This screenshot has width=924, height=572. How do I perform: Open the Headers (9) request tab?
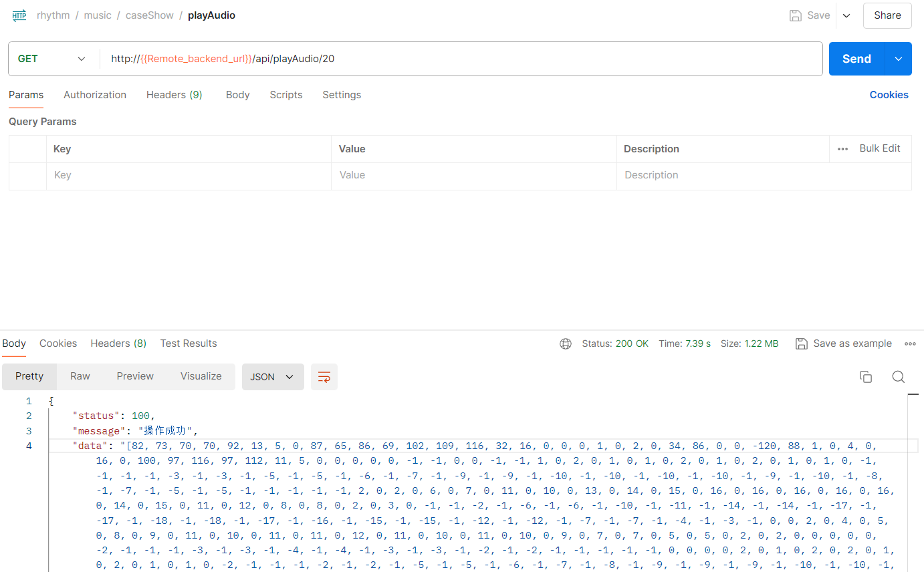pos(174,95)
